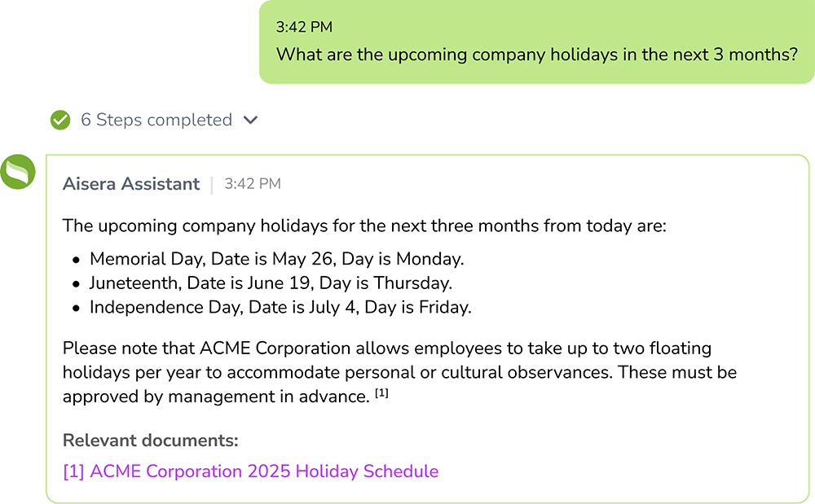Screen dimensions: 815x504
Task: Click the "Relevant documents:" heading
Action: (x=150, y=440)
